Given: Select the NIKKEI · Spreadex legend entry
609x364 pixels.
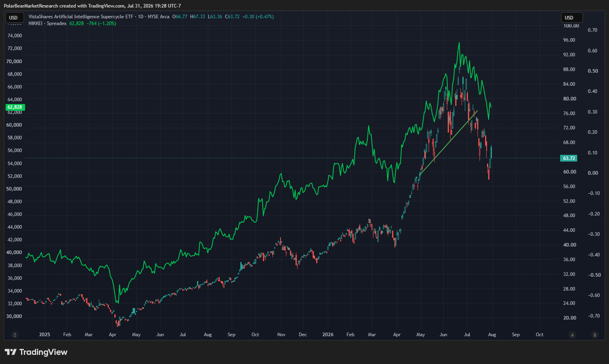Looking at the screenshot, I should coord(48,23).
